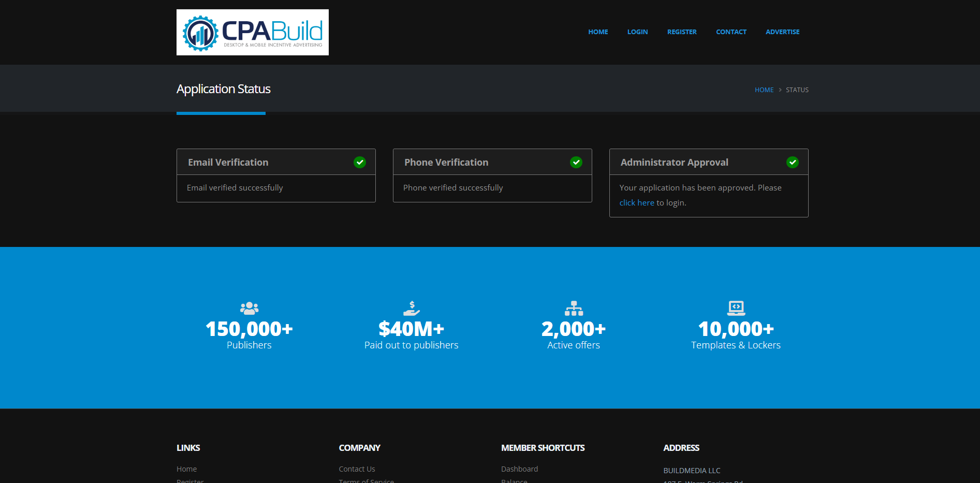Screen dimensions: 980x483
Task: Open the ADVERTISE navigation item
Action: 782,32
